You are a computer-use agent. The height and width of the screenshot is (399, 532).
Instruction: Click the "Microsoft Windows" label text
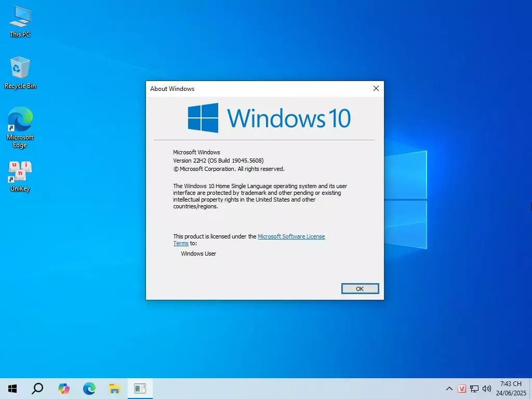pyautogui.click(x=196, y=152)
